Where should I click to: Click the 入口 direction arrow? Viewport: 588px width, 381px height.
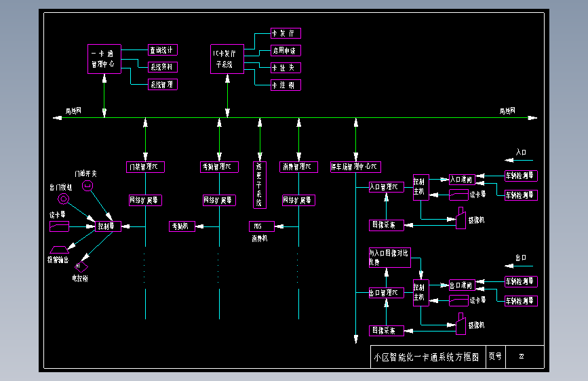[519, 160]
